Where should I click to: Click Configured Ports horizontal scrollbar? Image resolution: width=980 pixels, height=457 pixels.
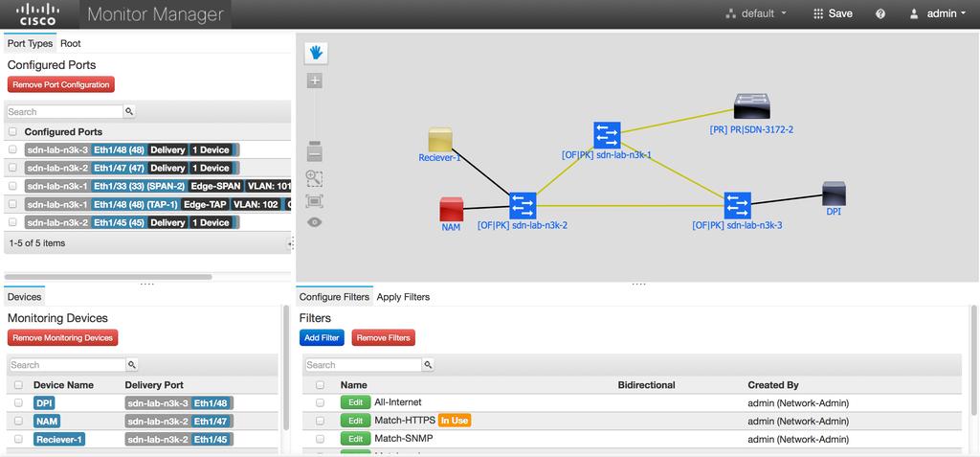pos(108,277)
